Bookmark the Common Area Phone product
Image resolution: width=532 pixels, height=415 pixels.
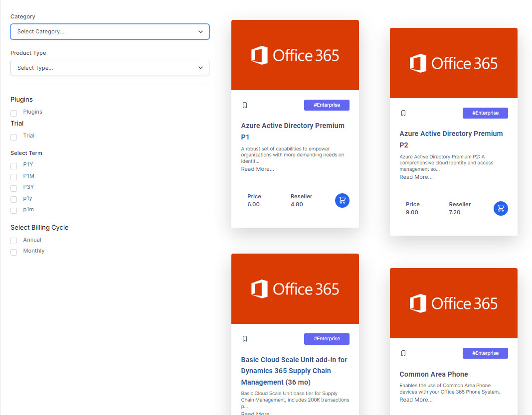coord(403,353)
